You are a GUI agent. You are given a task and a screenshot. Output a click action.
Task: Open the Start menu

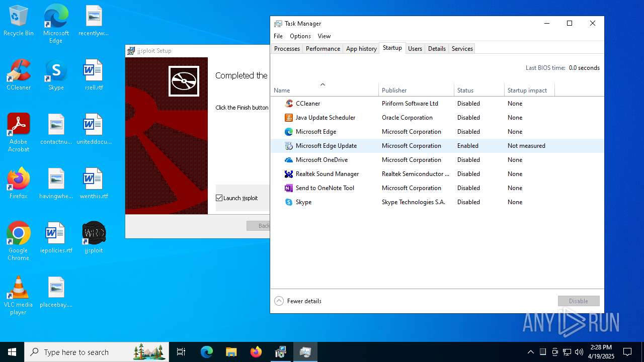pos(12,352)
